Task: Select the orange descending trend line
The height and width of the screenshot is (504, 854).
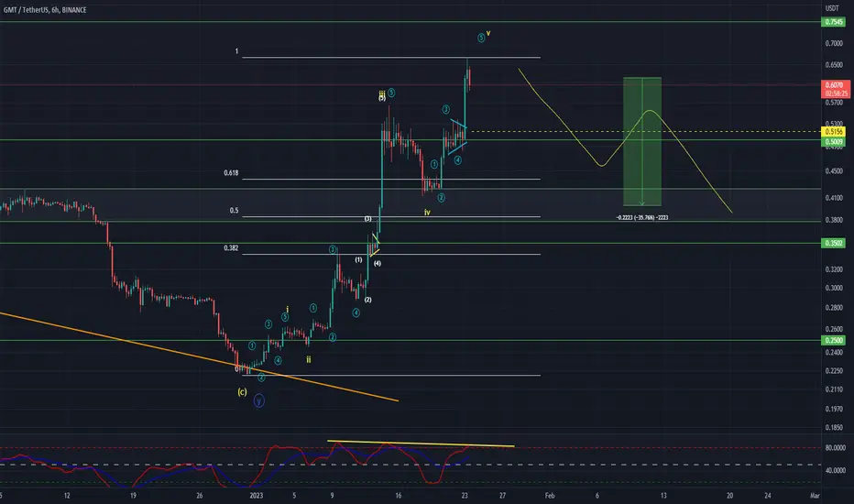Action: (x=199, y=356)
